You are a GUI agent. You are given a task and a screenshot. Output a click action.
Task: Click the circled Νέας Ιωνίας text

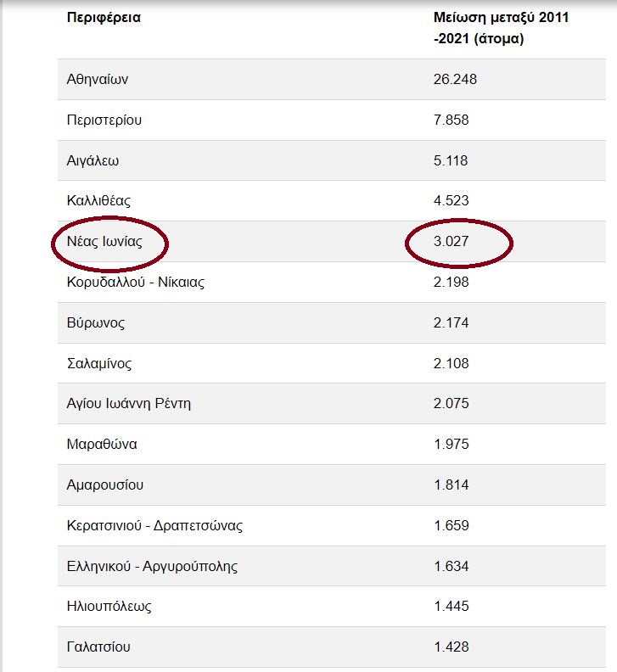coord(104,241)
